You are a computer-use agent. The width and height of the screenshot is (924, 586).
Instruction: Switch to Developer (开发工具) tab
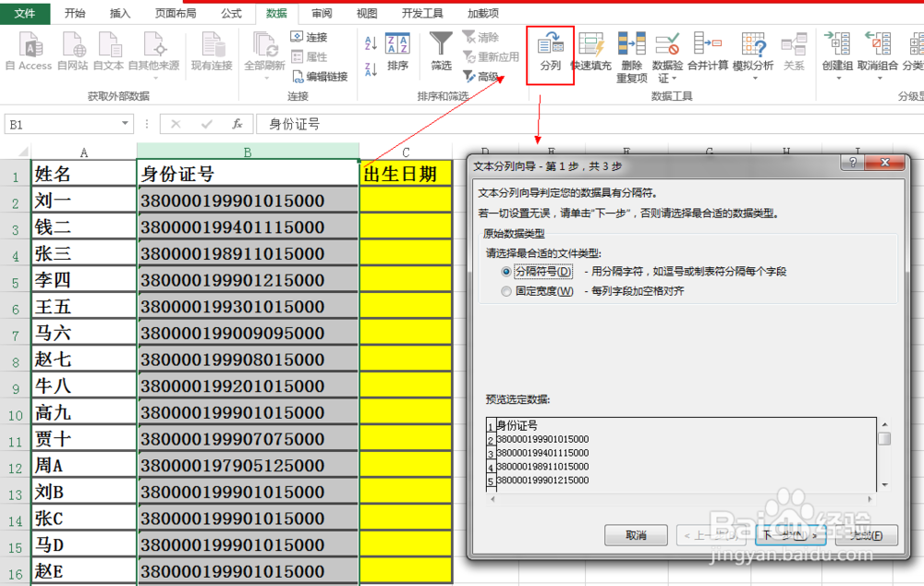click(422, 13)
